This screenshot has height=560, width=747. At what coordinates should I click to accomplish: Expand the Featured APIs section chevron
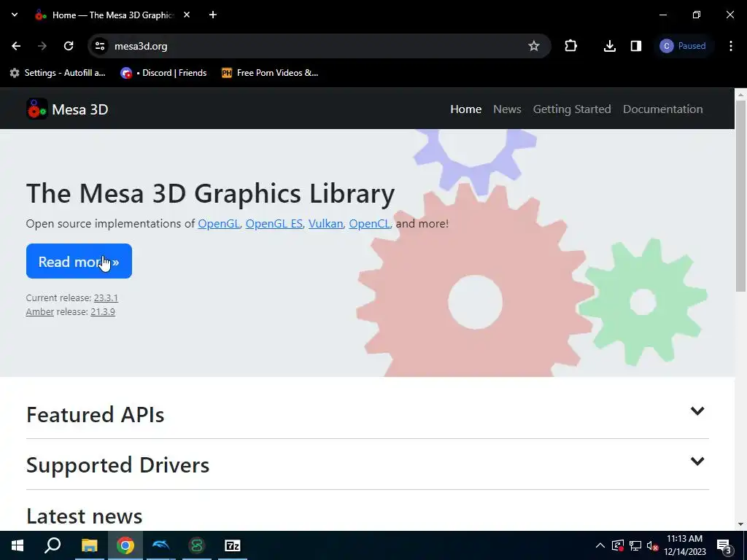[x=697, y=411]
